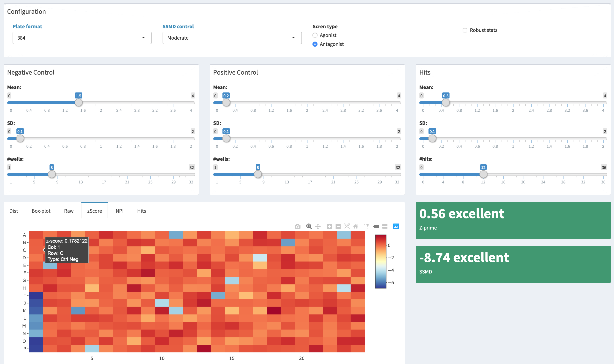
Task: Click the Zoom in plus icon
Action: (x=329, y=226)
